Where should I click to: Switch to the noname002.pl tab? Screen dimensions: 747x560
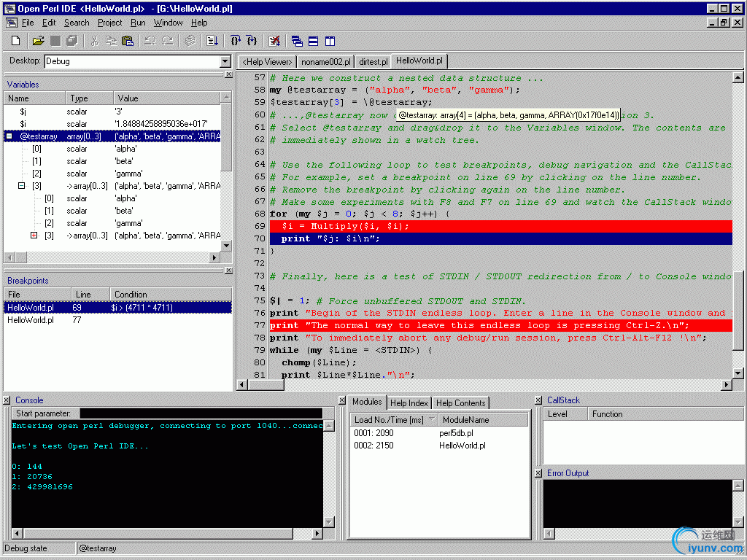pos(326,62)
